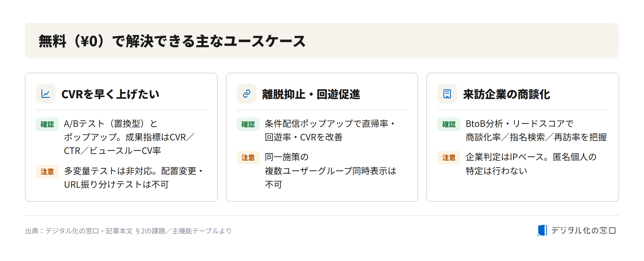Click the text 条件配信ポップアップで直帰率

(326, 124)
